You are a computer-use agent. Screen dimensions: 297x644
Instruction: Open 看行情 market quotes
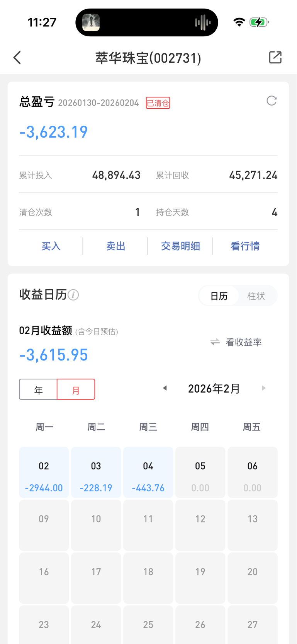[245, 246]
